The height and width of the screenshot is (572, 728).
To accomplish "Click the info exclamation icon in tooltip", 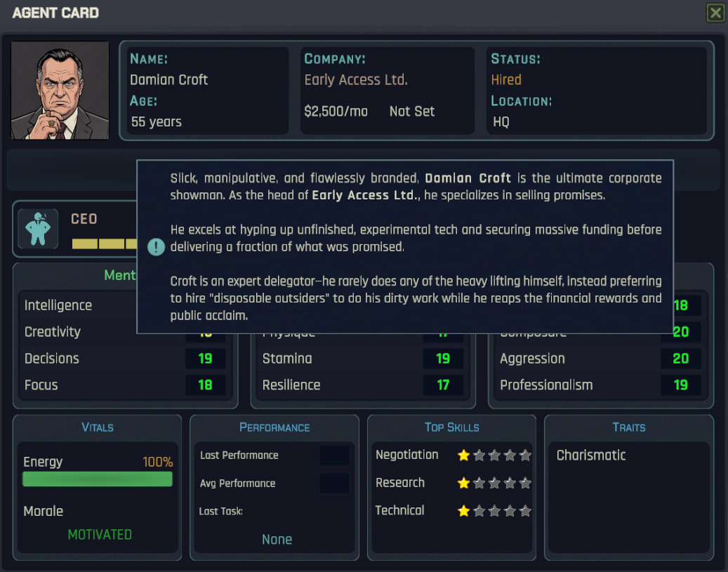I will pos(156,246).
